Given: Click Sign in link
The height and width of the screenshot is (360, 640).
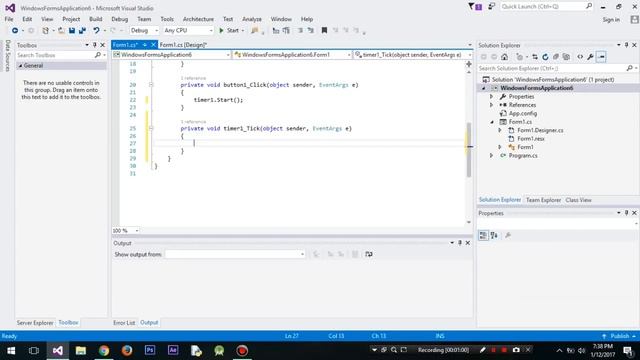Looking at the screenshot, I should tap(611, 20).
